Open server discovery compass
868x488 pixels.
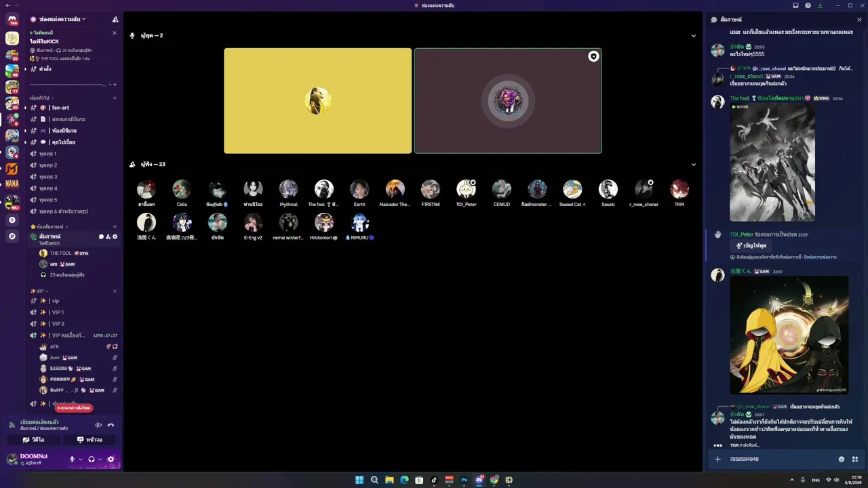(12, 237)
